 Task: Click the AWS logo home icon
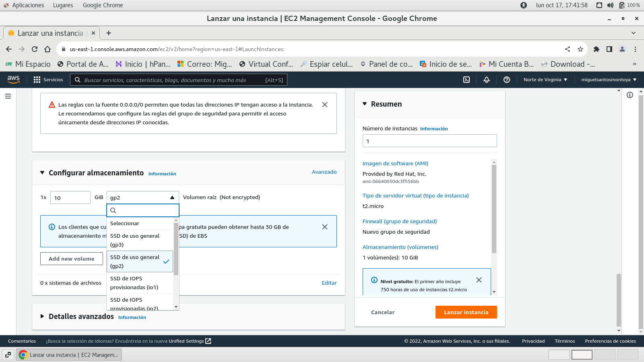click(13, 80)
